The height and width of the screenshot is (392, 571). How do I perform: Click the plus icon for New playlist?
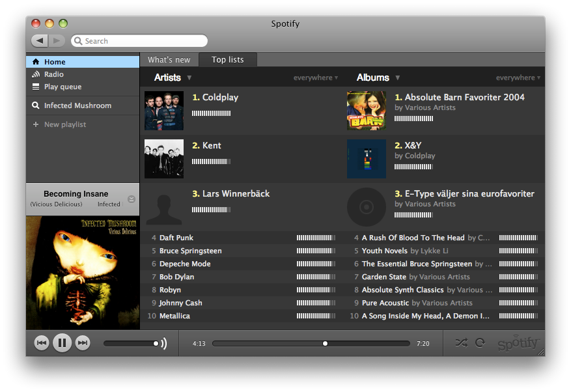point(36,124)
